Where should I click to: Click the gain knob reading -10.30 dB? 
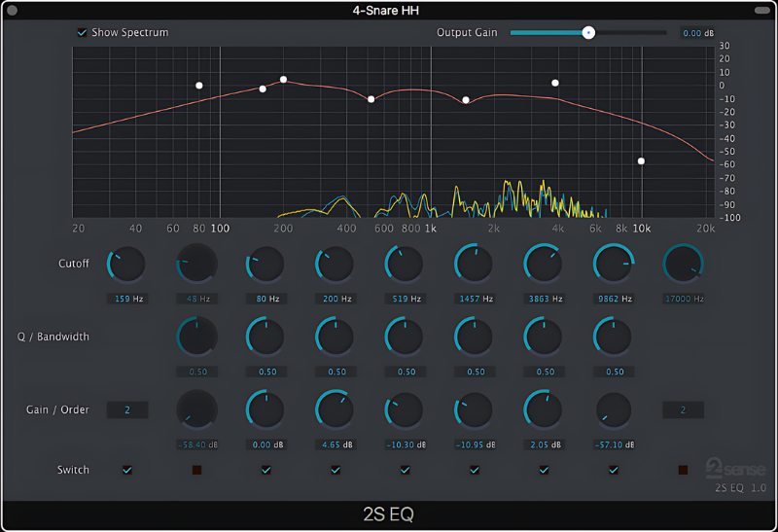tap(405, 409)
